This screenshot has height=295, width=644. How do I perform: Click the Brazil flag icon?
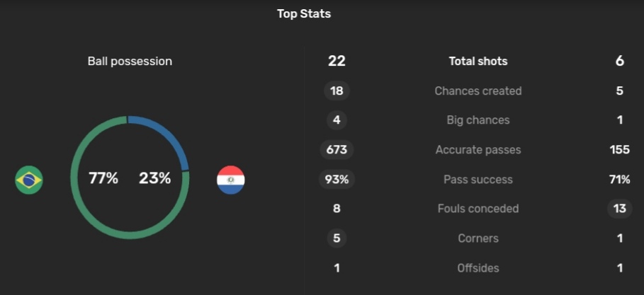(x=29, y=180)
